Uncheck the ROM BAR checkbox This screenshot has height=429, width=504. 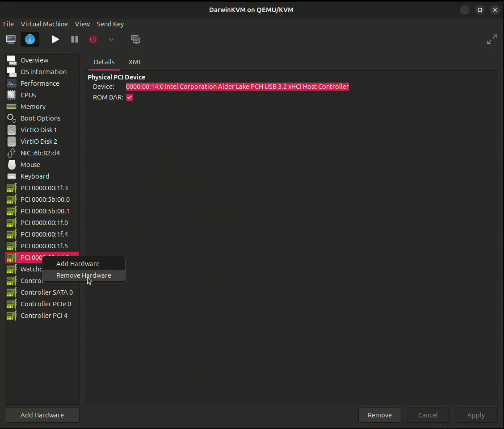pyautogui.click(x=130, y=97)
